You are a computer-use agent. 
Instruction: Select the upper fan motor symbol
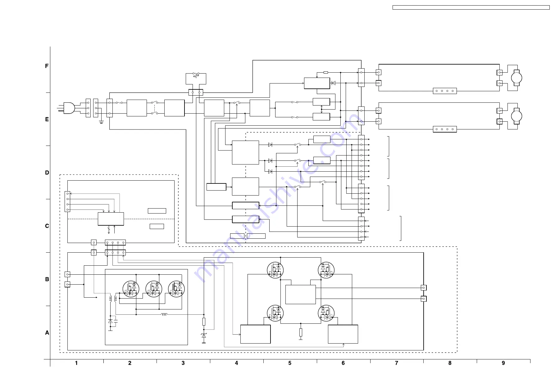tap(516, 78)
